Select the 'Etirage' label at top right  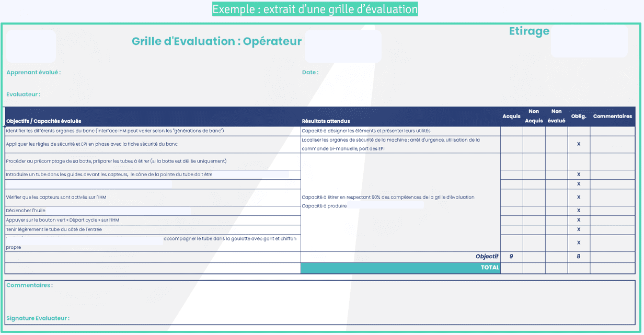(x=529, y=31)
